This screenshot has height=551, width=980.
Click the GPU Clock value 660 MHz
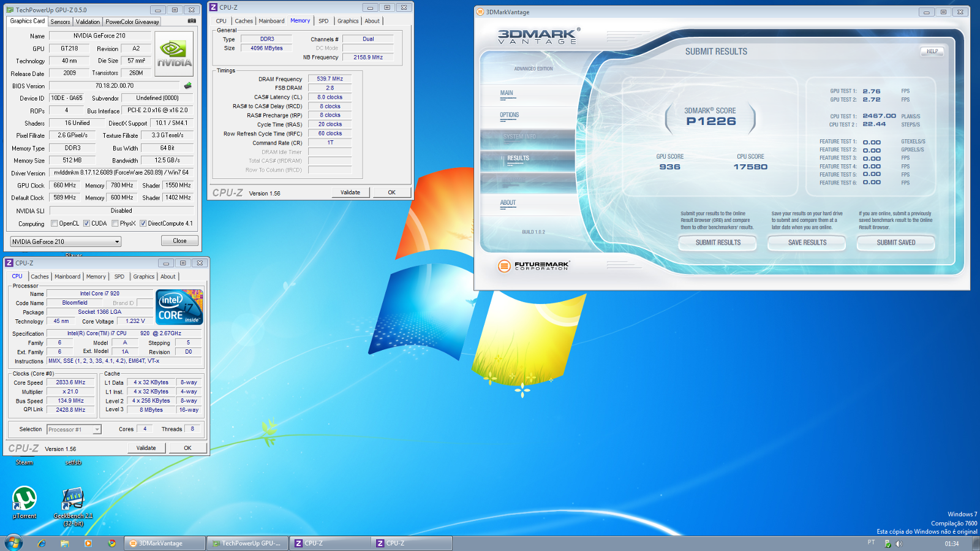pos(65,185)
